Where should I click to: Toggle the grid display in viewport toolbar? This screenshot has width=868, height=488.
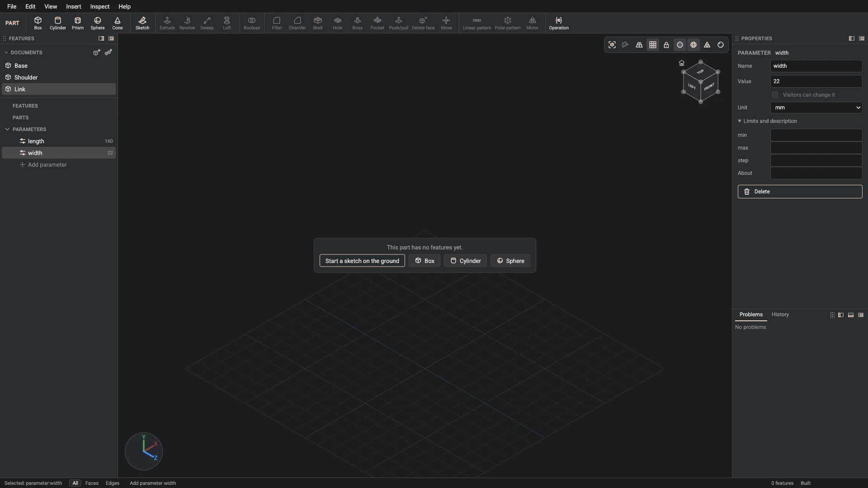[653, 45]
